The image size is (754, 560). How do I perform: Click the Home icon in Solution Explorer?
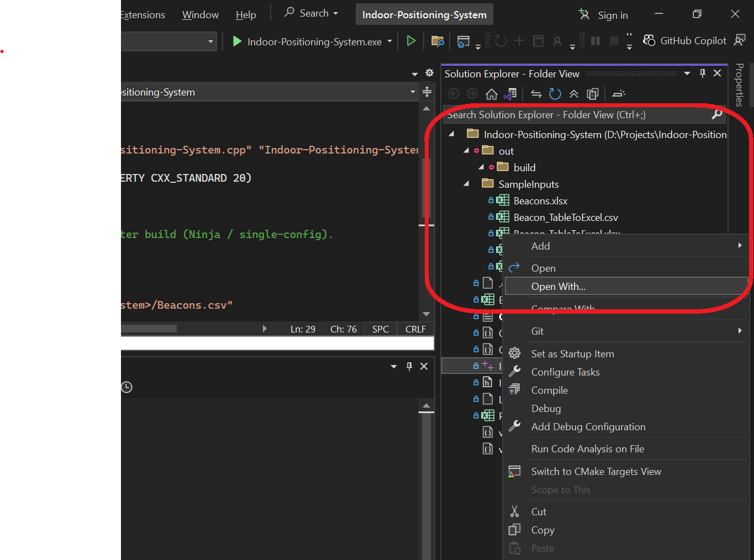(x=491, y=94)
